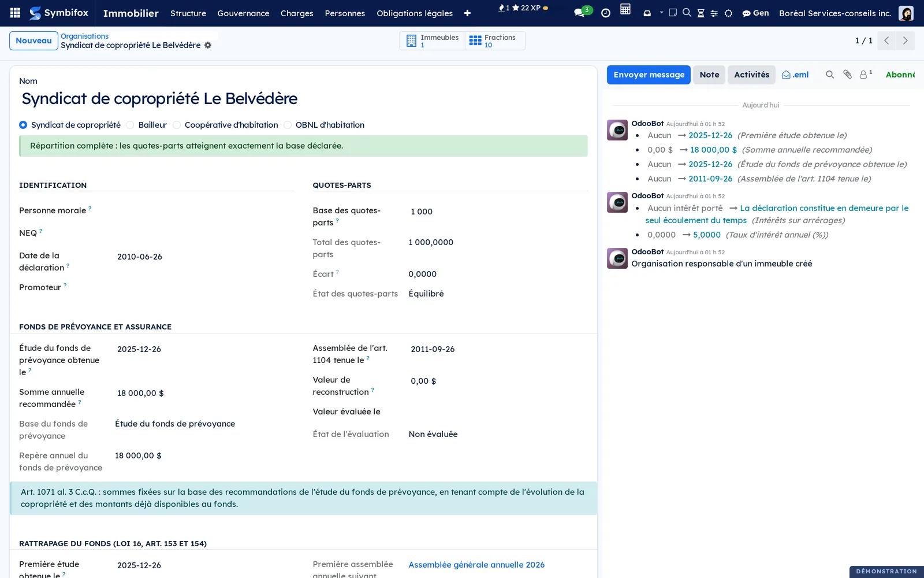924x578 pixels.
Task: Open the Boréal Services-conseils inc. company switcher
Action: [x=834, y=13]
